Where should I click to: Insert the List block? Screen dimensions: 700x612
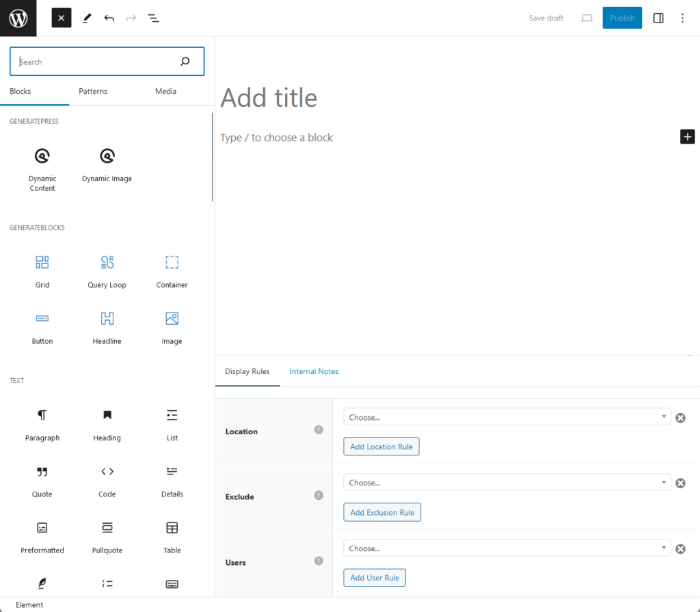(x=172, y=425)
